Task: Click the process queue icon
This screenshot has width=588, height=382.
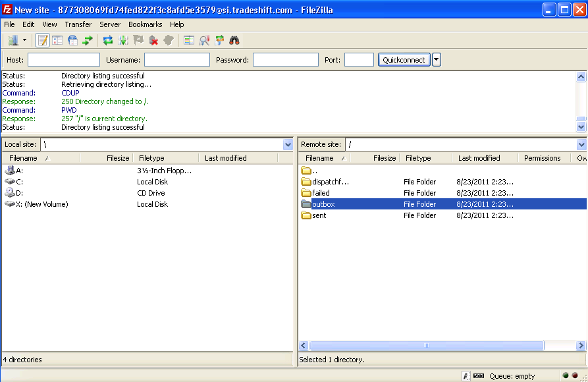Action: 123,40
